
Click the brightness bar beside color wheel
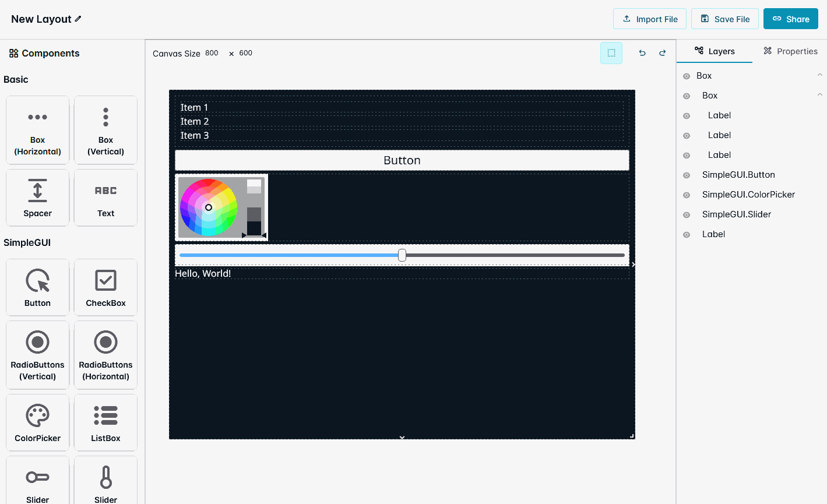pos(254,207)
